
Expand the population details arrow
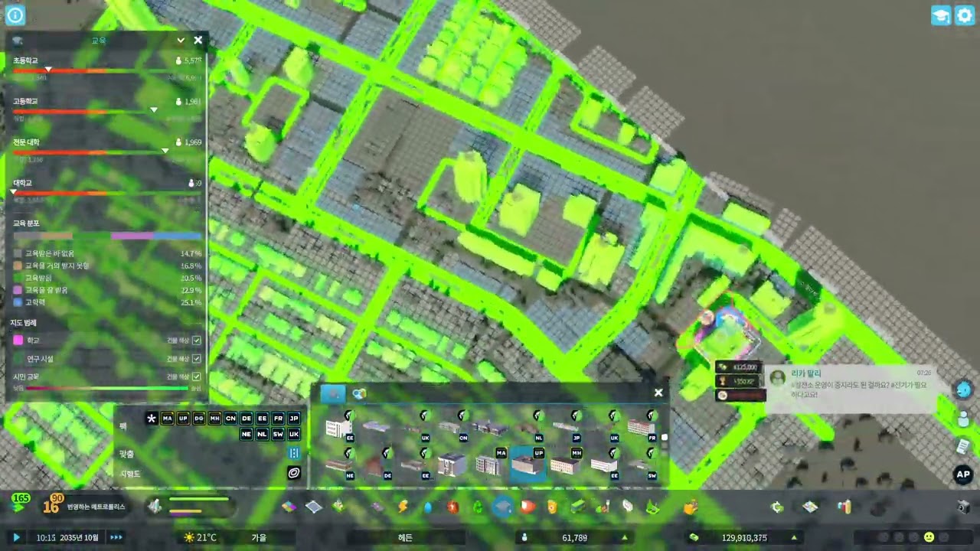coord(626,538)
